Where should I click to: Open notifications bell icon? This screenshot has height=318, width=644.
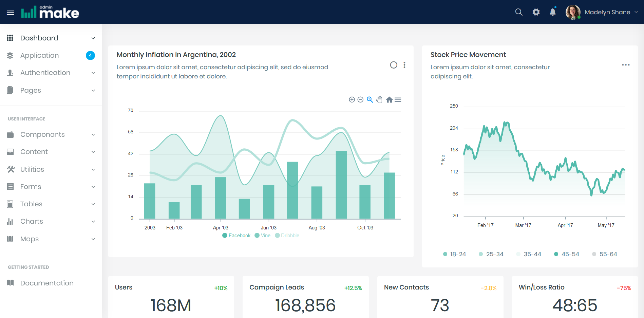coord(553,12)
